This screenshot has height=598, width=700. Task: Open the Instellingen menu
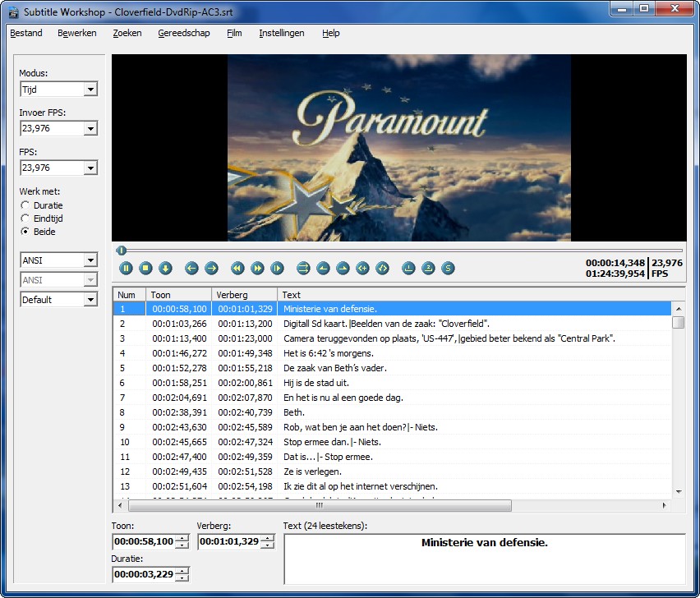282,33
